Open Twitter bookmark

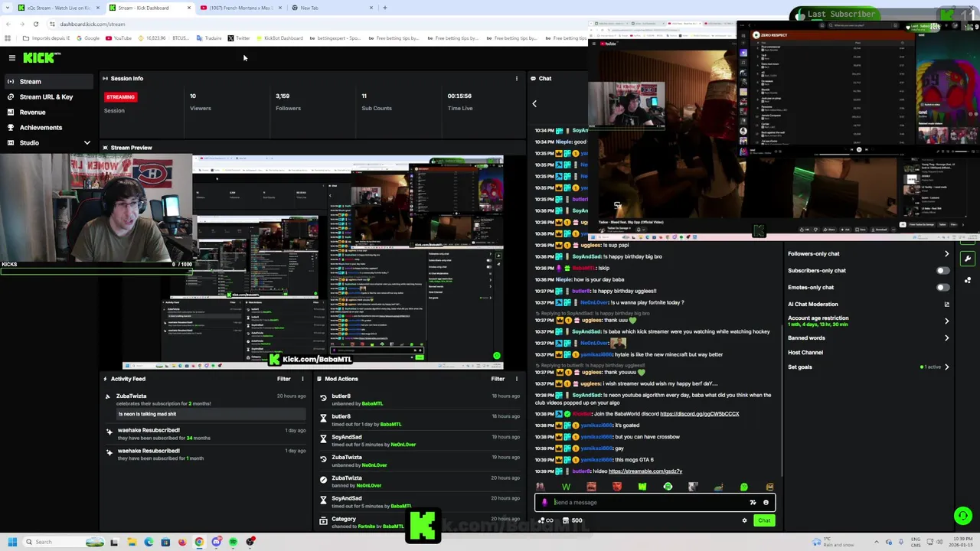pyautogui.click(x=239, y=38)
